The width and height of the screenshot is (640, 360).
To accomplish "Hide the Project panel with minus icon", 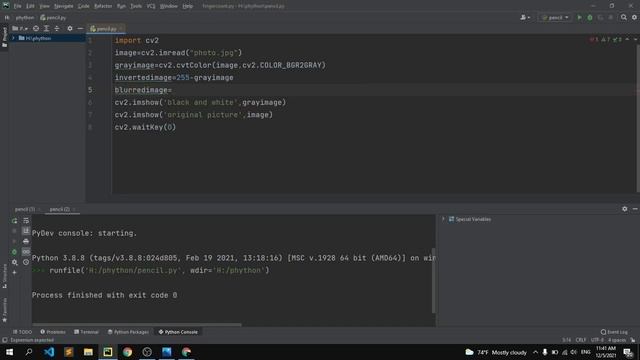I will 80,29.
